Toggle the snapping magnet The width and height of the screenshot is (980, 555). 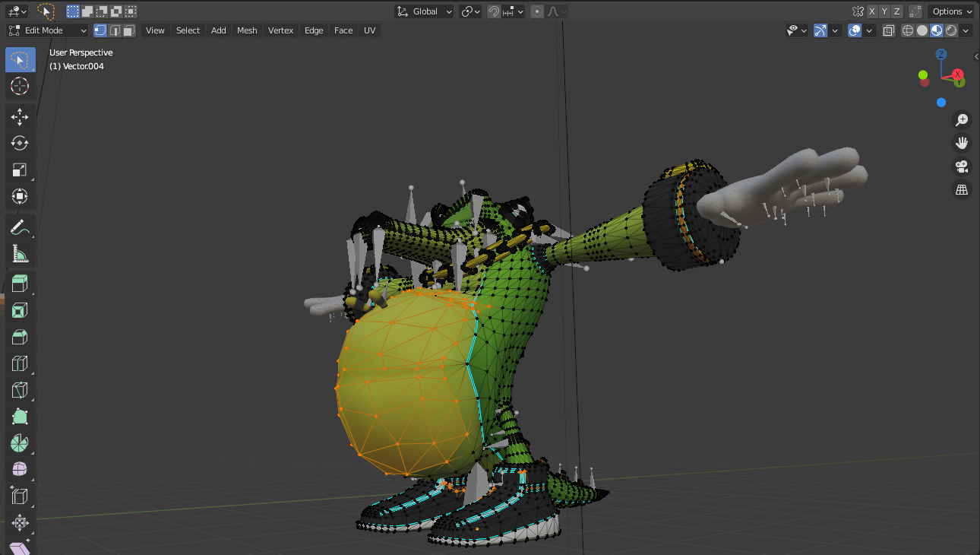click(494, 11)
